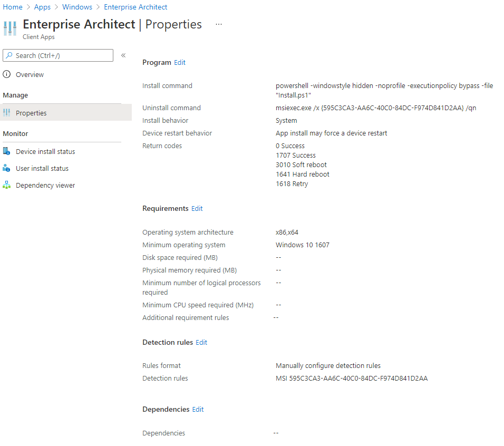The image size is (504, 446).
Task: Click the Dependency viewer tree icon
Action: coord(7,185)
